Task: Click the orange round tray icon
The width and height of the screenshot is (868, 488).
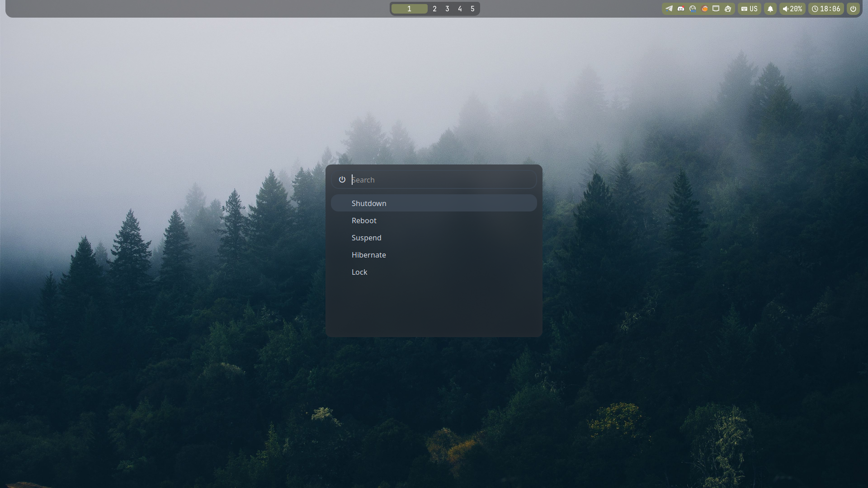Action: (704, 9)
